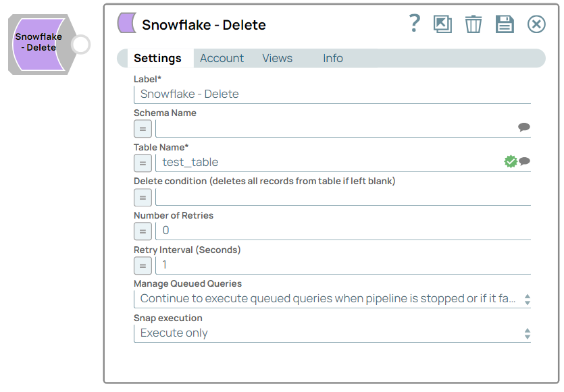The height and width of the screenshot is (392, 564).
Task: Select the Snowflake - Delete snap on canvas
Action: coord(39,42)
